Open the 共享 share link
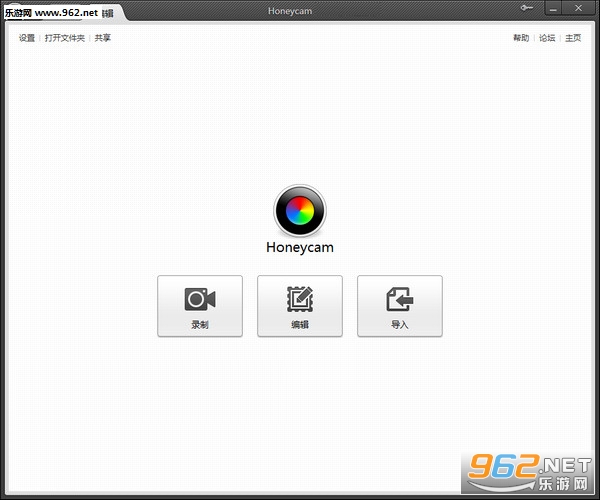This screenshot has width=600, height=500. tap(103, 38)
